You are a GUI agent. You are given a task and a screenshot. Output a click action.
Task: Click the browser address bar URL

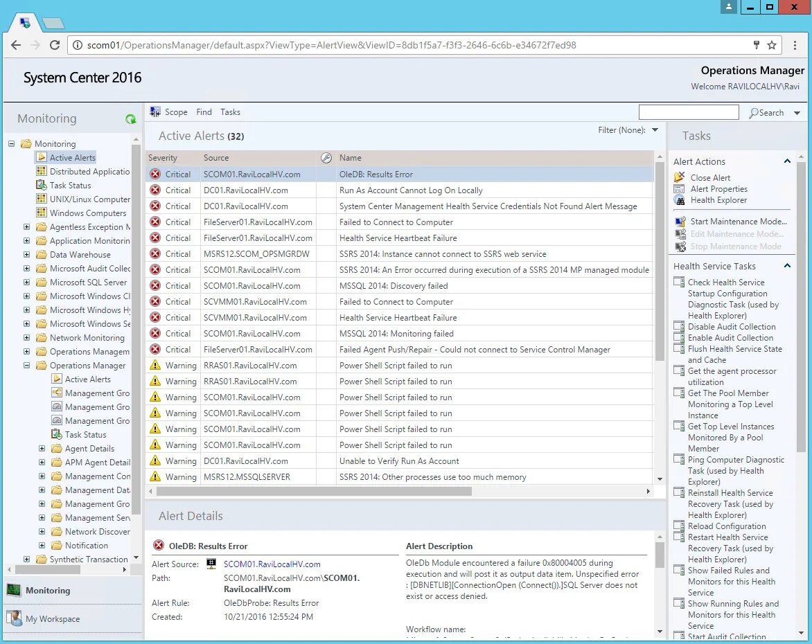click(x=331, y=45)
